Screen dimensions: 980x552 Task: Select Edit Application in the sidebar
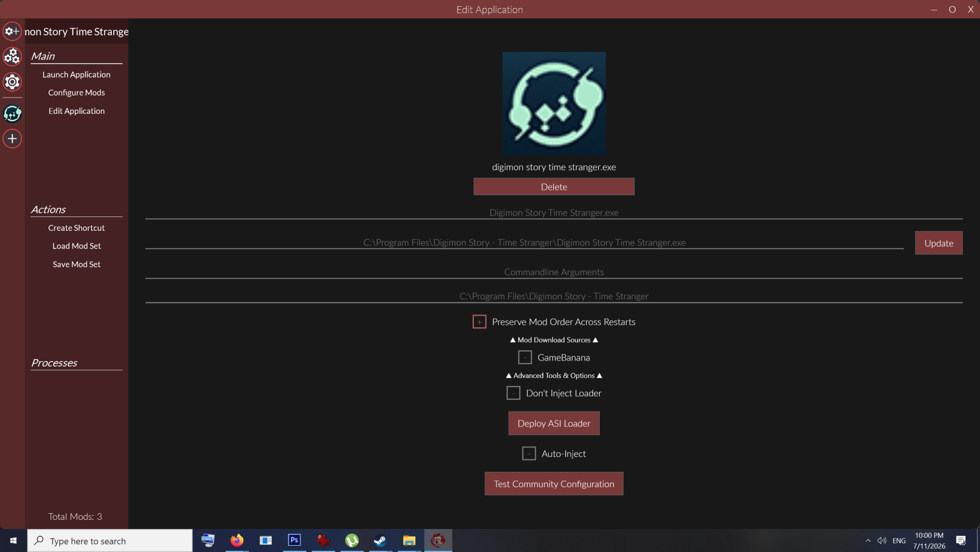click(77, 111)
